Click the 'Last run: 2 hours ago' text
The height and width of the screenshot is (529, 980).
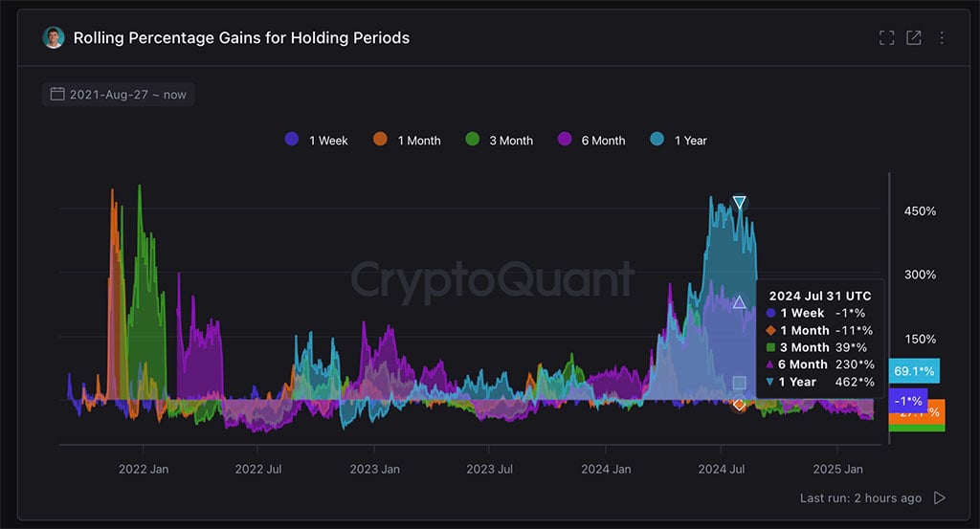(x=860, y=497)
